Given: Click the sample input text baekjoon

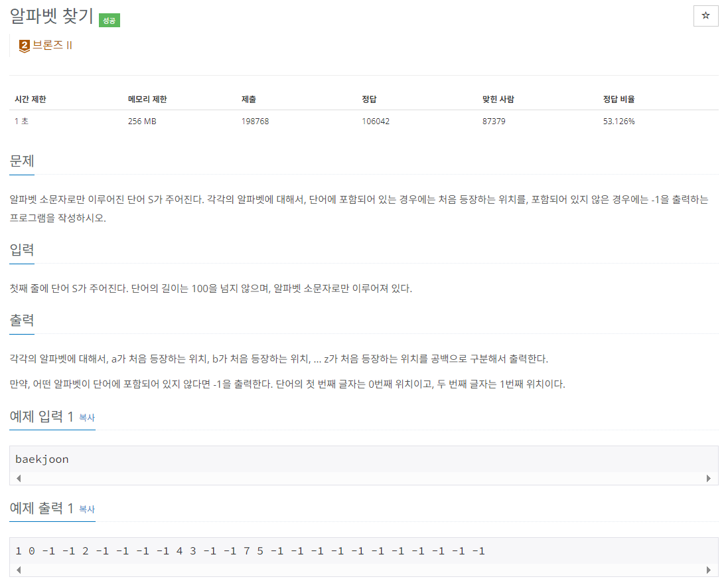Looking at the screenshot, I should pyautogui.click(x=42, y=459).
